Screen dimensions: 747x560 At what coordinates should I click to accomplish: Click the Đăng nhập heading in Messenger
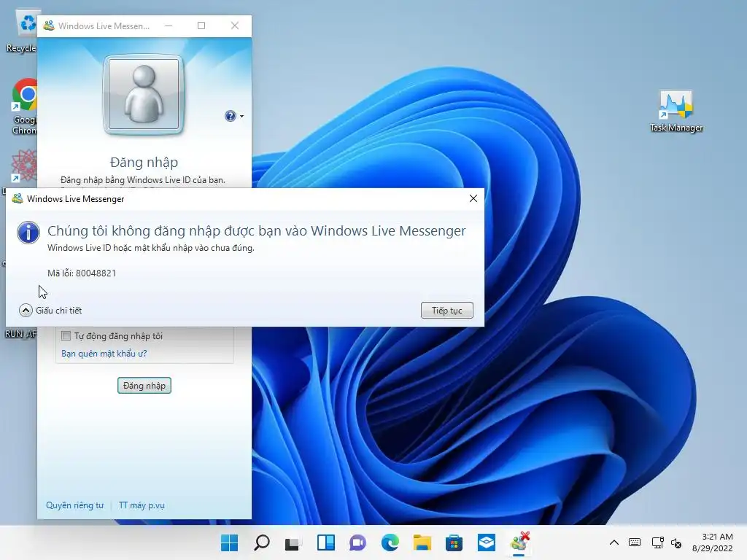click(144, 163)
